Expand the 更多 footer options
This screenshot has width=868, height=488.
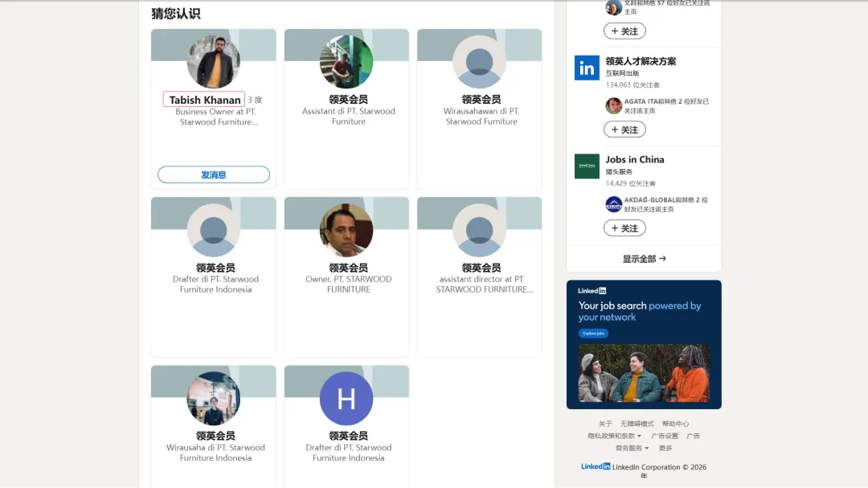[x=665, y=448]
